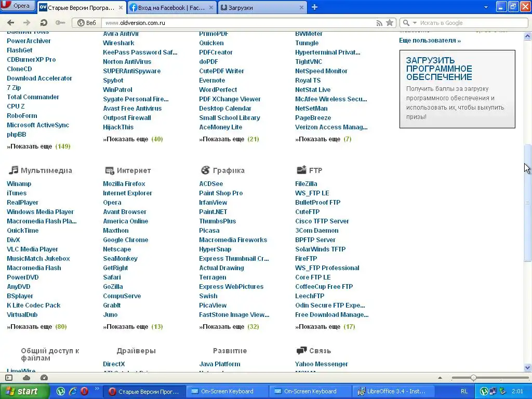Click the Opera Turbo gauge icon
The width and height of the screenshot is (532, 399).
44,378
